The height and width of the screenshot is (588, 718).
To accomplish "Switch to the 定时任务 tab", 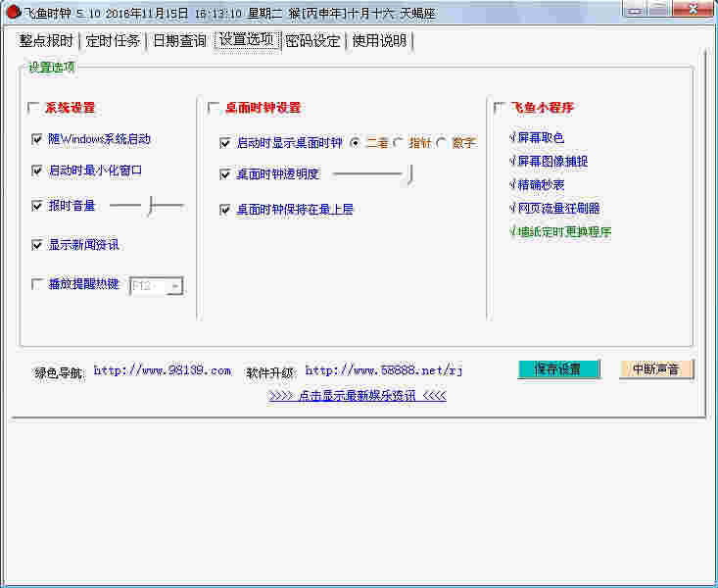I will pyautogui.click(x=113, y=41).
